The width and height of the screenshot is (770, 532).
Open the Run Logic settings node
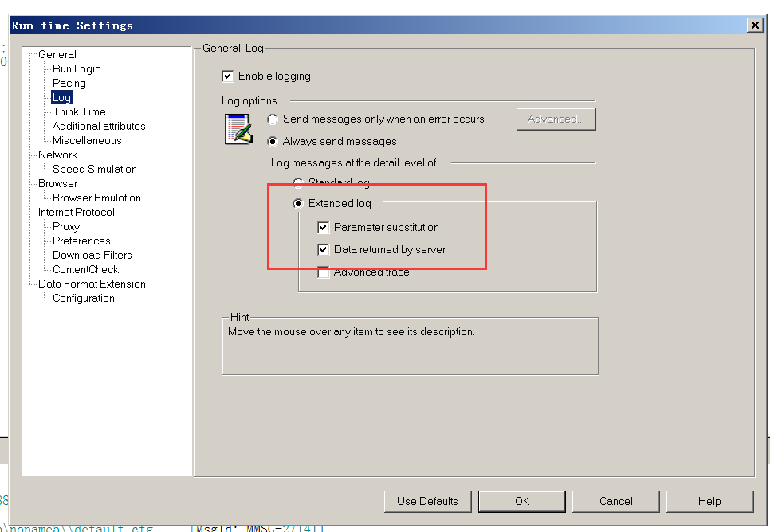(77, 69)
